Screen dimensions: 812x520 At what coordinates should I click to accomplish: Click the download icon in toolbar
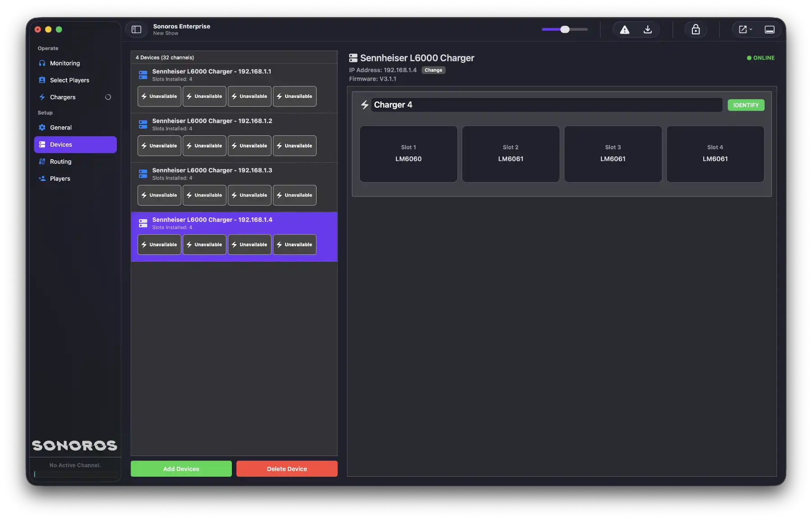(647, 30)
